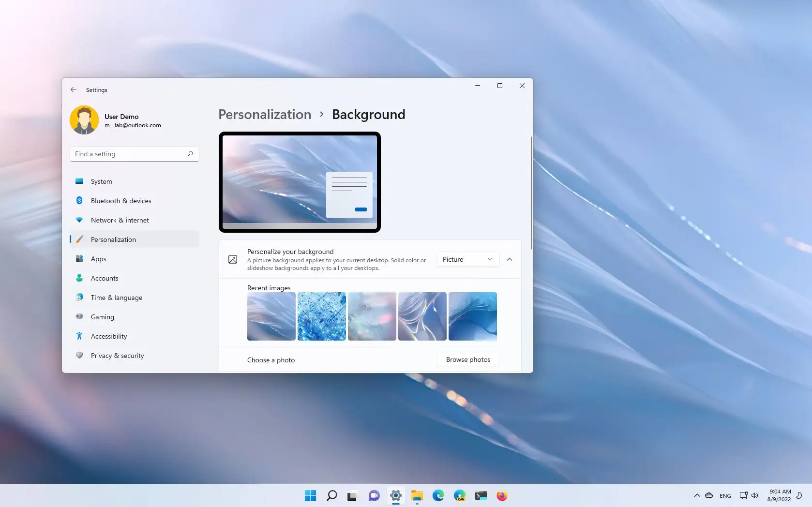Open the System settings category
The image size is (812, 507).
(x=102, y=181)
